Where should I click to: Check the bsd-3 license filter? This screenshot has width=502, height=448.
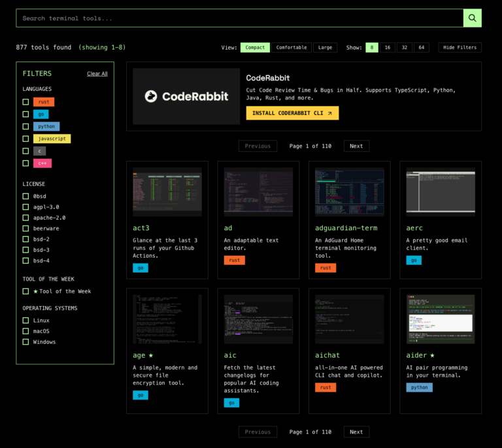[x=25, y=250]
